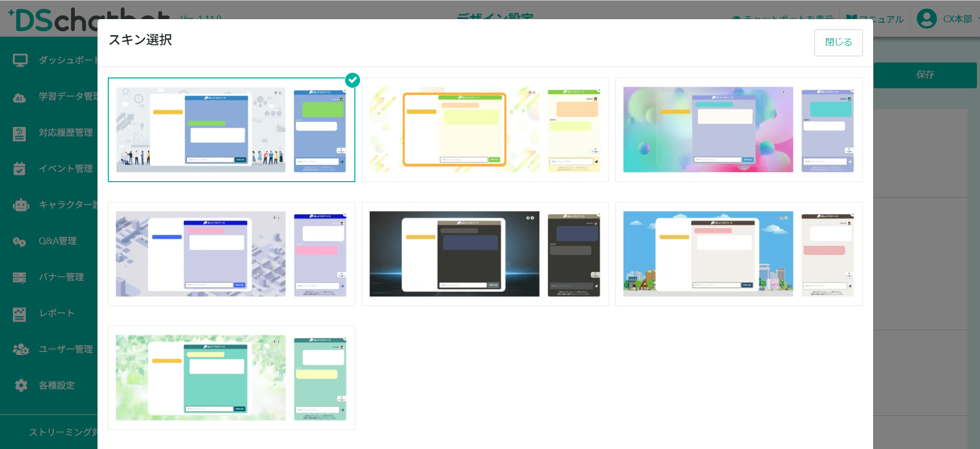
Task: Click the AI cloud learning data icon
Action: (20, 97)
